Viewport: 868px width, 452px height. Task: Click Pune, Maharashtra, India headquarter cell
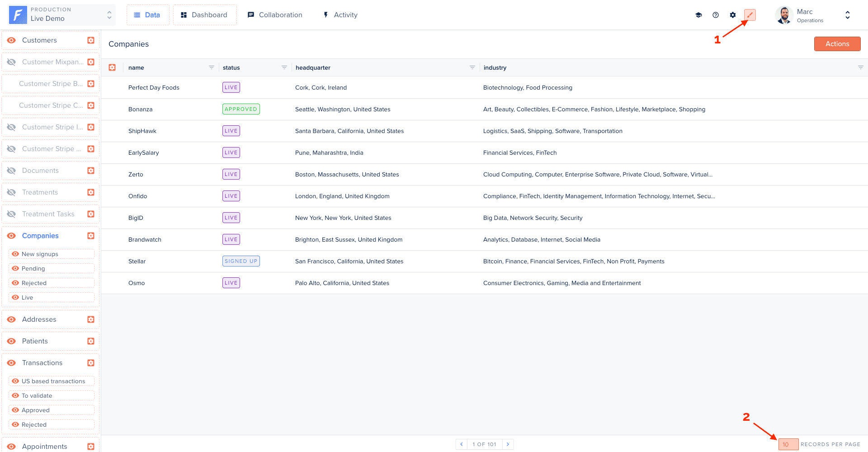[x=329, y=152]
